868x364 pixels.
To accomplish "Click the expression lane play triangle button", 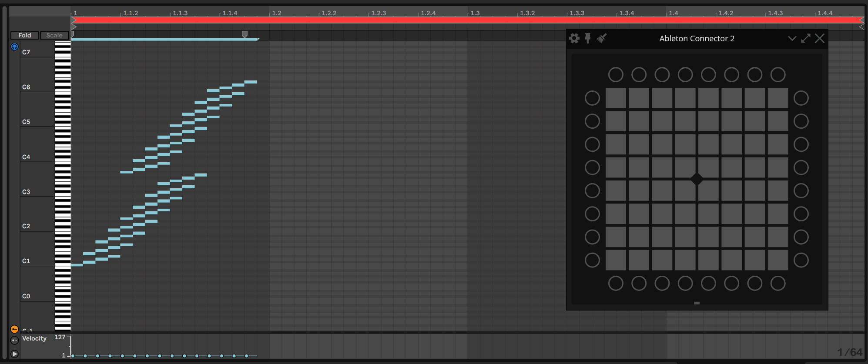I will click(14, 354).
